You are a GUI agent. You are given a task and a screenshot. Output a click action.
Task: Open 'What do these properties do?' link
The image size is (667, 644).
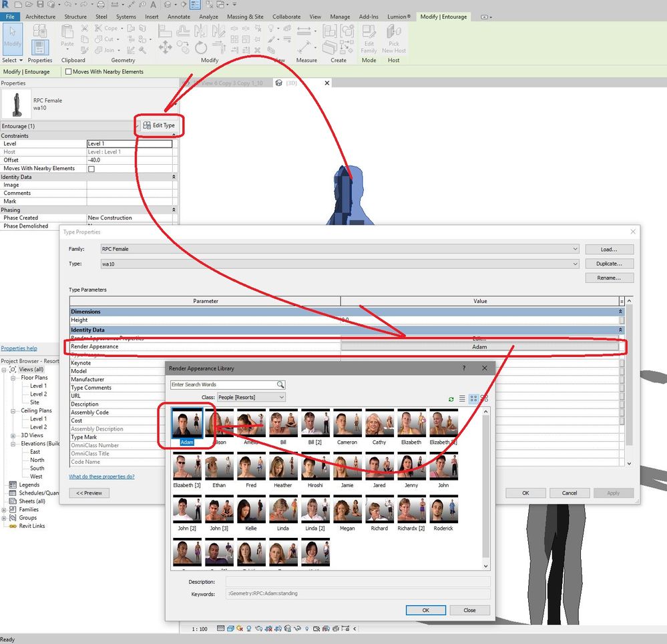(101, 476)
